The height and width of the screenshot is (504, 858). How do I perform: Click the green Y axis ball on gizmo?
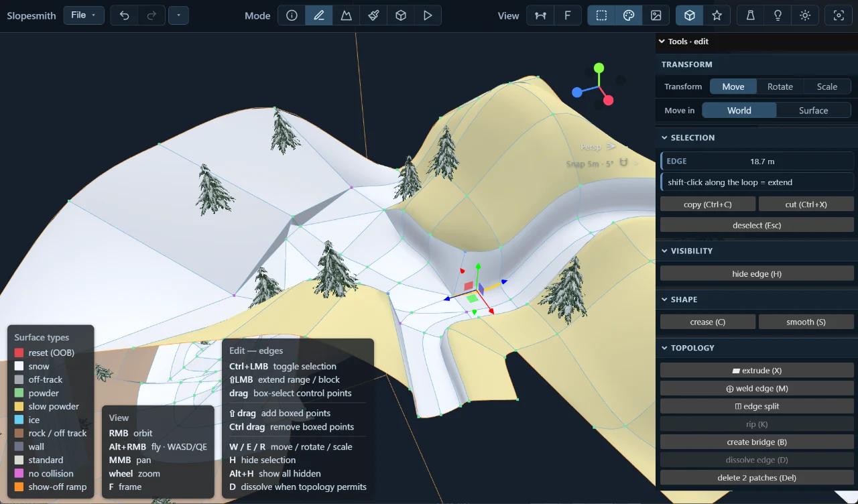tap(599, 68)
